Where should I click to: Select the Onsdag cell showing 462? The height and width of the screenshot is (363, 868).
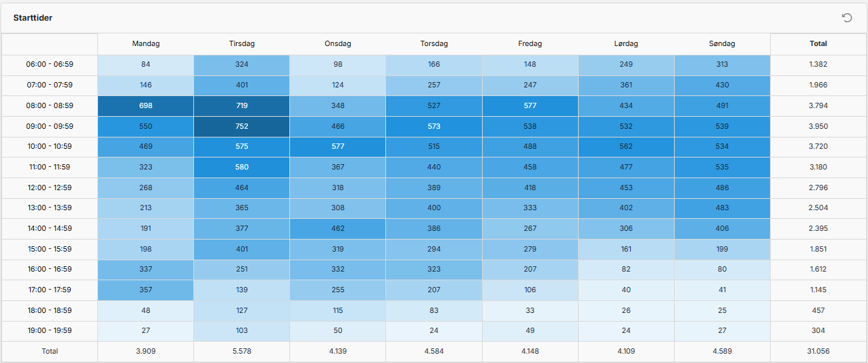pyautogui.click(x=338, y=228)
